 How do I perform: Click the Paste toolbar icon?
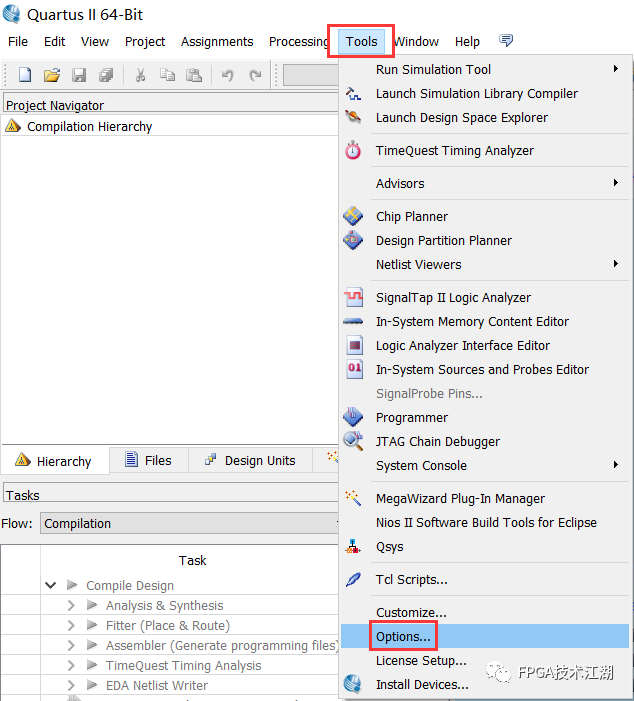click(194, 75)
